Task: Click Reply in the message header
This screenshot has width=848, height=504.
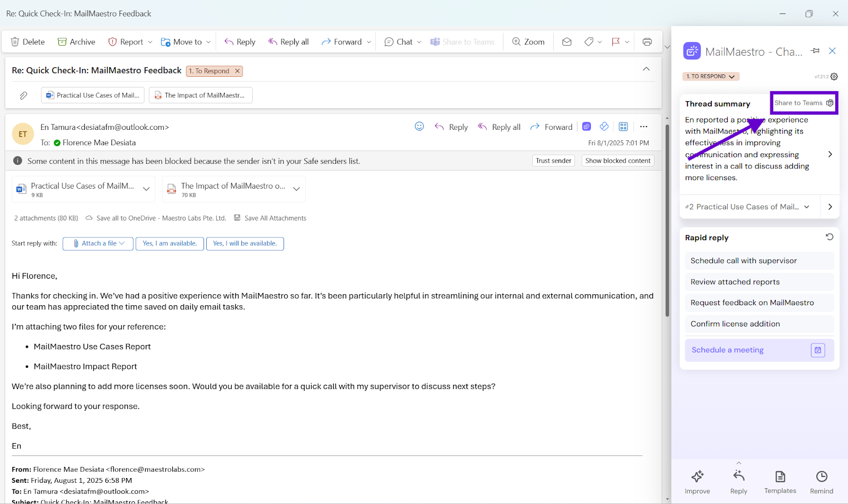Action: point(452,127)
